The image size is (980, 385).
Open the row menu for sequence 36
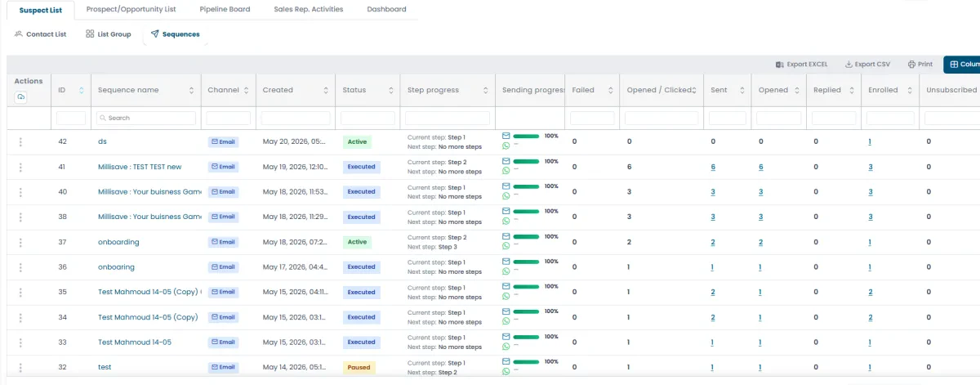pos(20,267)
